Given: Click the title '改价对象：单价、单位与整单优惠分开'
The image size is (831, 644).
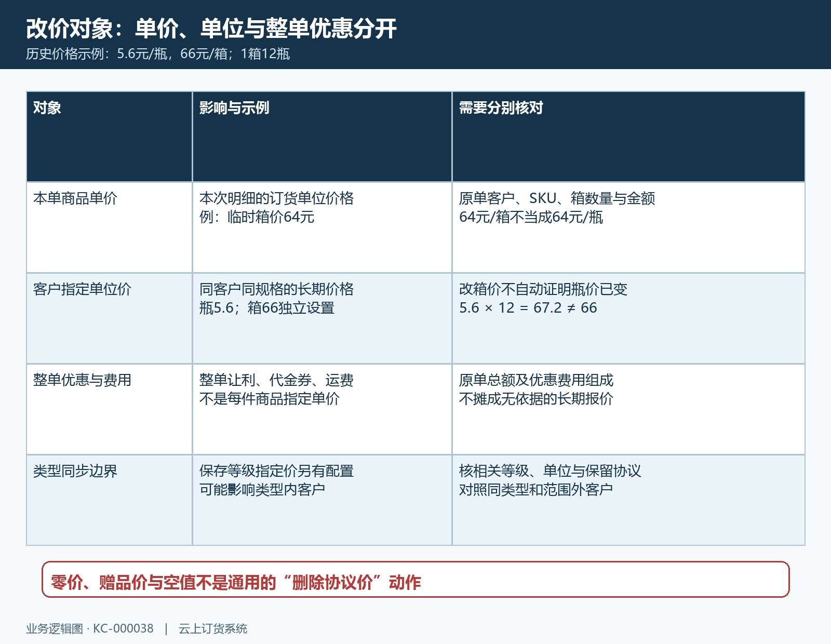Looking at the screenshot, I should [x=211, y=29].
